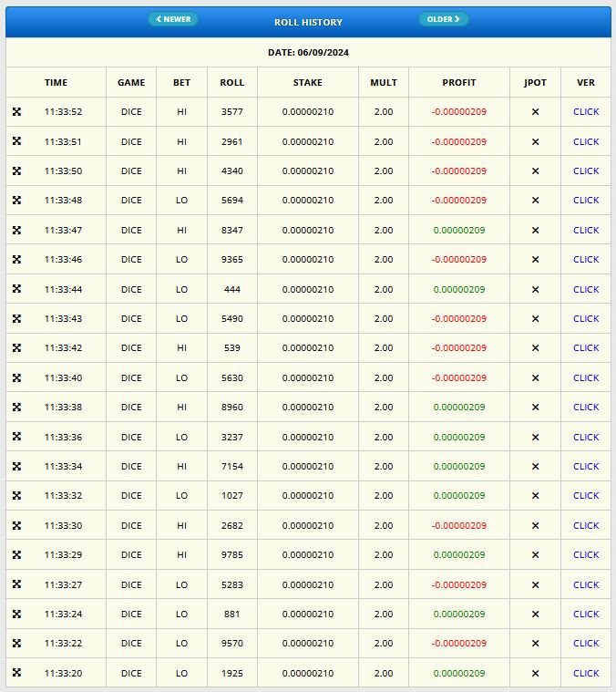Click the row icon for the 11:33:29 roll
This screenshot has height=692, width=616.
16,555
